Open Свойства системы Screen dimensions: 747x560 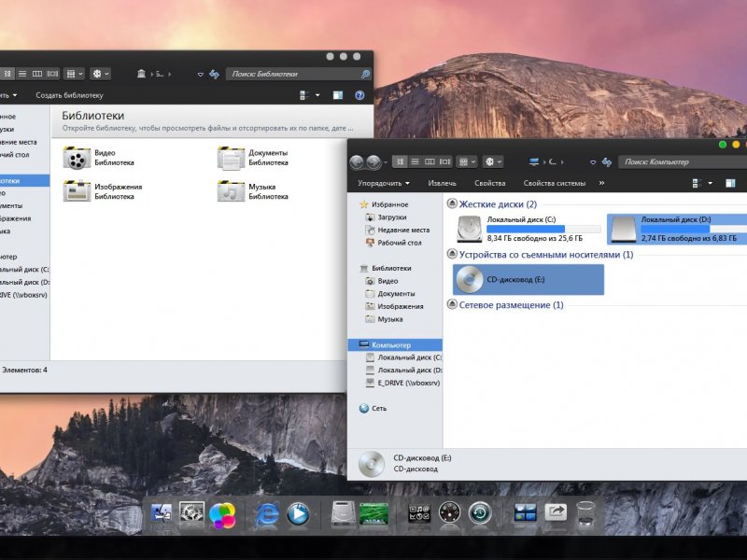click(554, 183)
